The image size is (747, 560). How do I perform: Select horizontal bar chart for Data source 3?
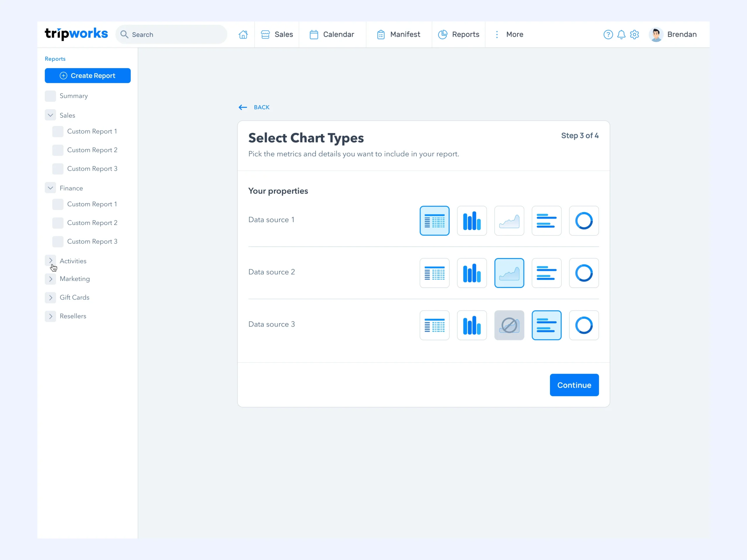pyautogui.click(x=547, y=325)
